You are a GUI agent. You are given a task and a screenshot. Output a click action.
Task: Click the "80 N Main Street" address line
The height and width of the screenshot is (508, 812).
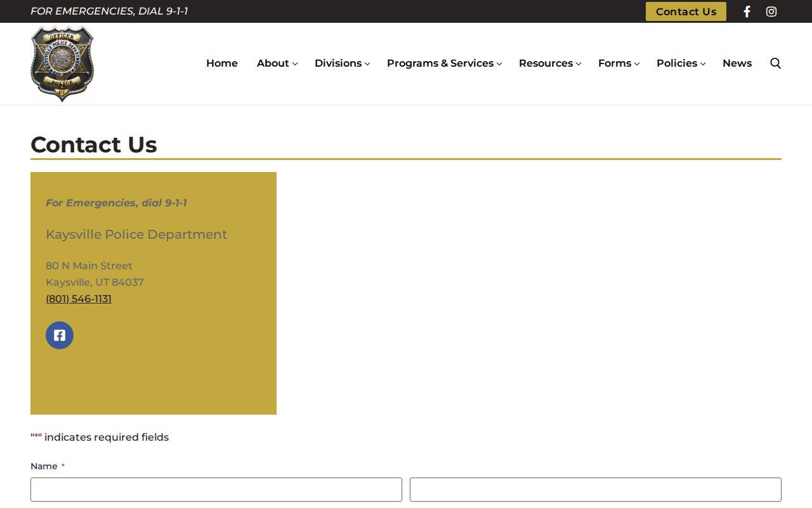coord(89,265)
